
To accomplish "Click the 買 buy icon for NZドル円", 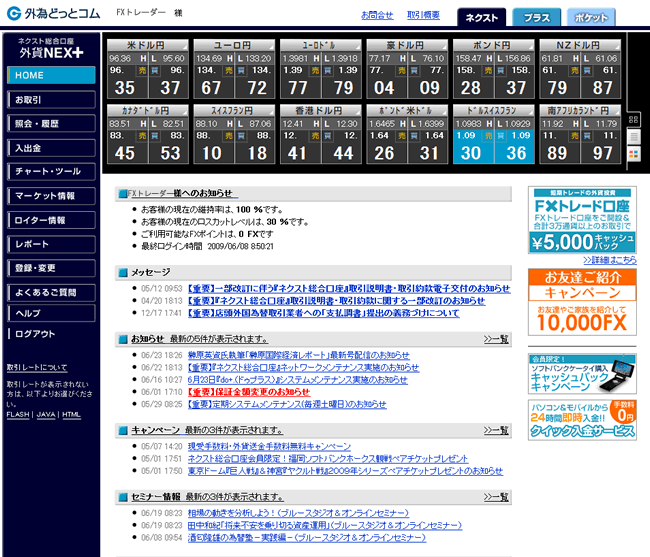I will click(x=587, y=71).
